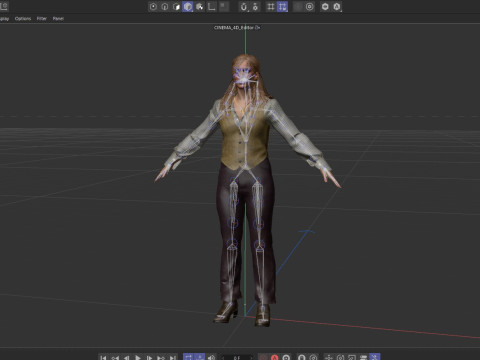Toggle first blue loop playback button
Image resolution: width=480 pixels, height=360 pixels.
188,357
